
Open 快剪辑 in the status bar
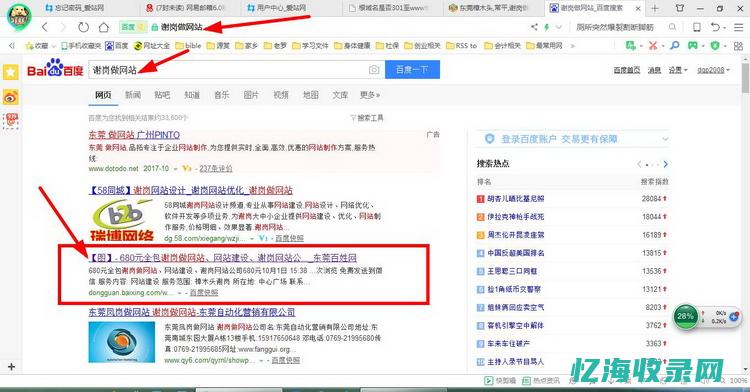pos(500,381)
